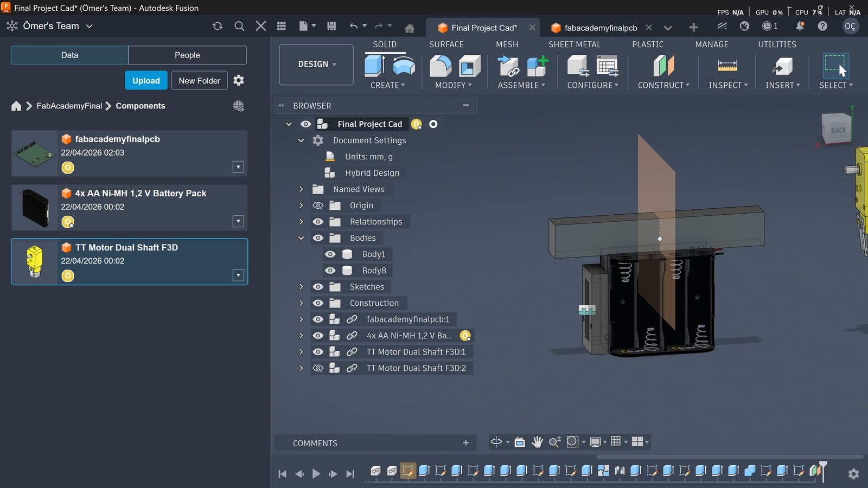Screen dimensions: 868x488
Task: Open the Help question mark
Action: click(x=822, y=26)
